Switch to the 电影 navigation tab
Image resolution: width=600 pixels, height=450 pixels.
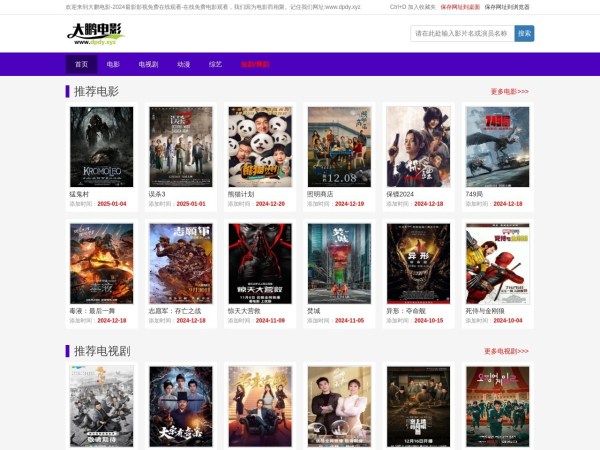[113, 64]
